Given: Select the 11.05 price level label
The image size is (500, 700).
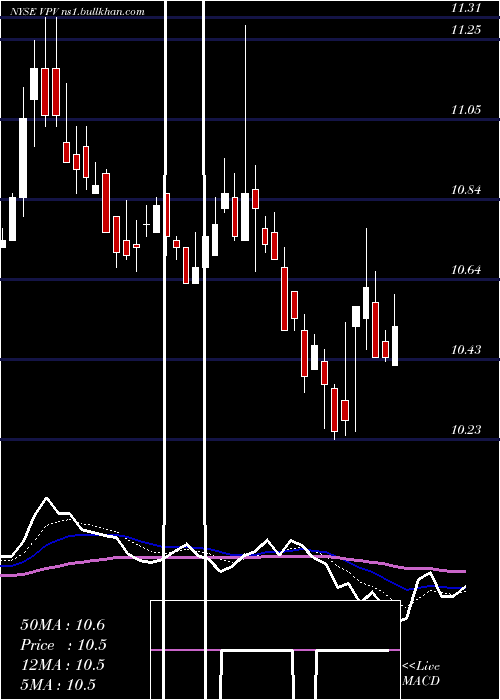Looking at the screenshot, I should click(466, 110).
